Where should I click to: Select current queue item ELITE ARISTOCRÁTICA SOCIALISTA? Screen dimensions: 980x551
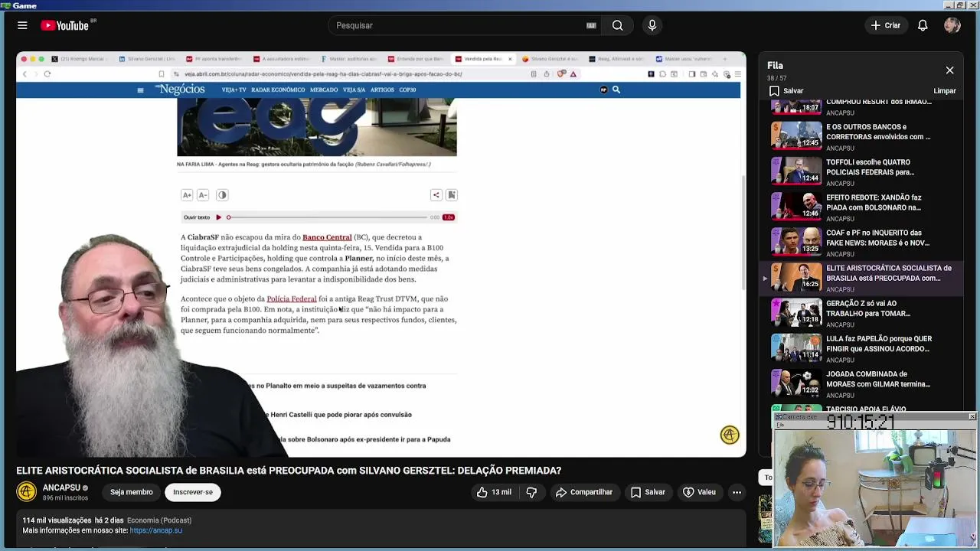[x=861, y=277]
